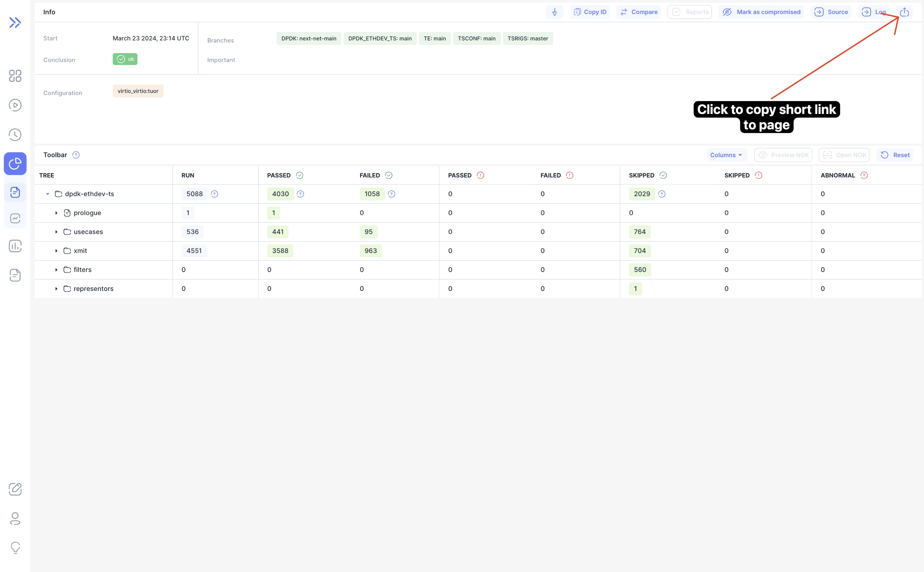Screen dimensions: 924x572
Task: Toggle the exclamation filter on FAILED column
Action: tap(569, 175)
